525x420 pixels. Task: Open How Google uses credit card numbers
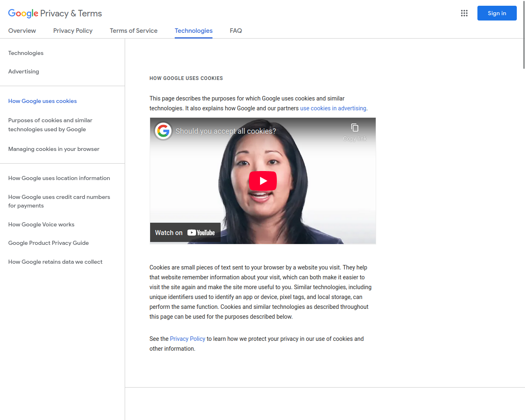[59, 201]
